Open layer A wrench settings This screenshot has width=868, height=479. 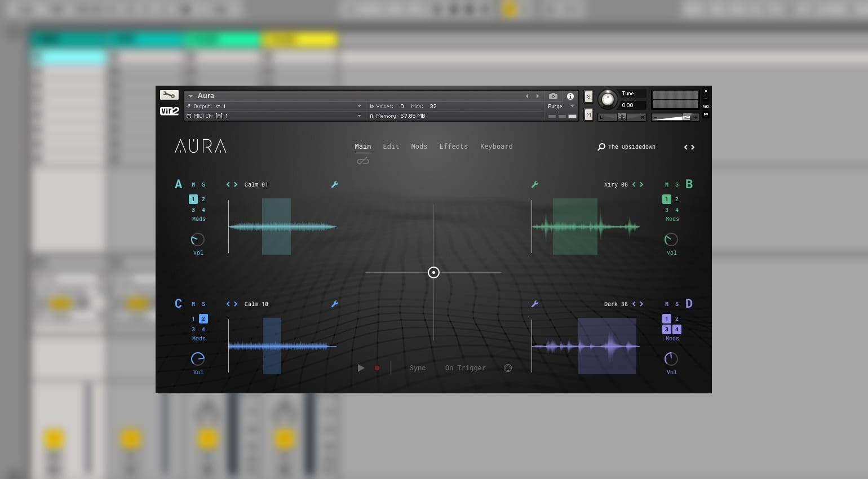335,184
